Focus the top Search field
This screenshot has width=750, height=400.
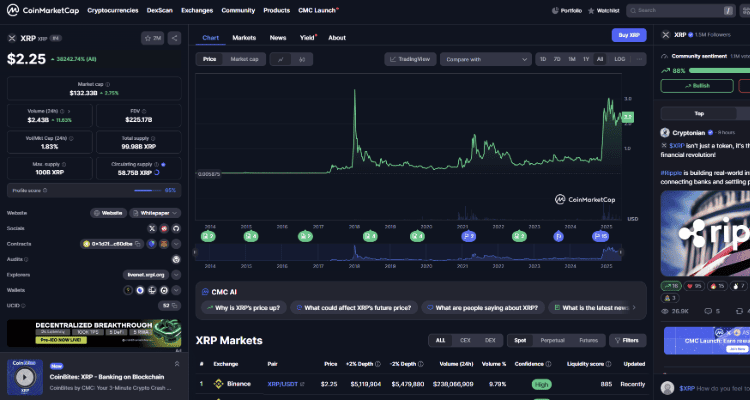(x=680, y=11)
